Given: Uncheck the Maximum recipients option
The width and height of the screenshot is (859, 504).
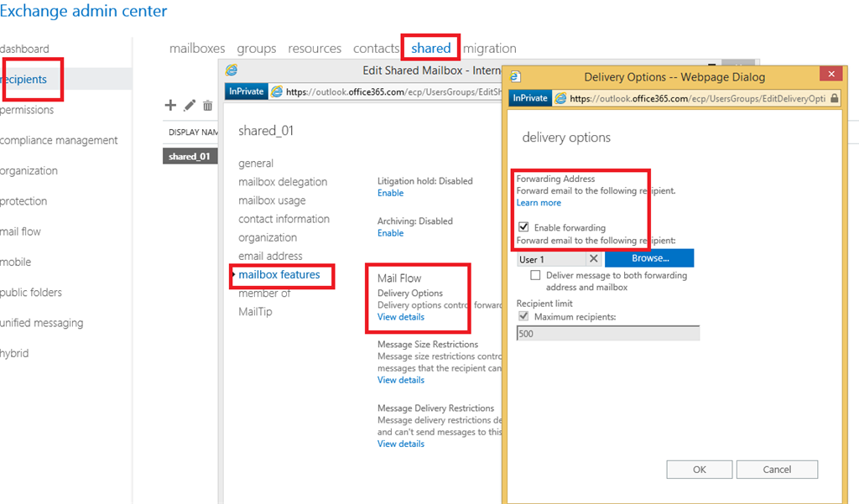Looking at the screenshot, I should pyautogui.click(x=524, y=316).
